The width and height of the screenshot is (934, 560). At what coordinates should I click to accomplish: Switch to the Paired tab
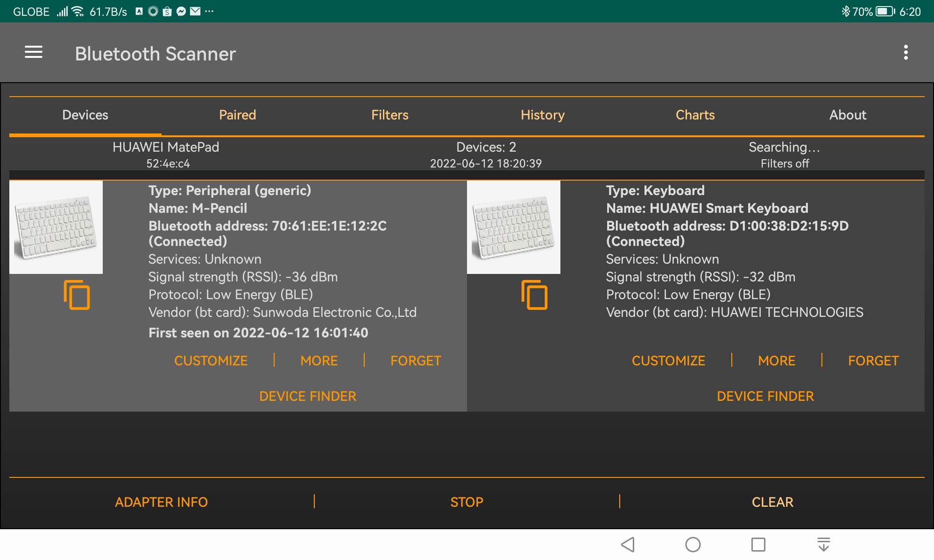pyautogui.click(x=238, y=115)
